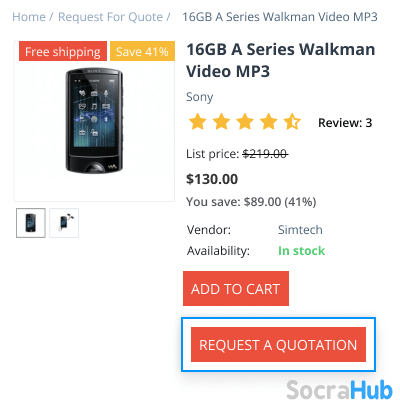Image resolution: width=400 pixels, height=401 pixels.
Task: Open the main Walkman product image
Action: coord(94,121)
